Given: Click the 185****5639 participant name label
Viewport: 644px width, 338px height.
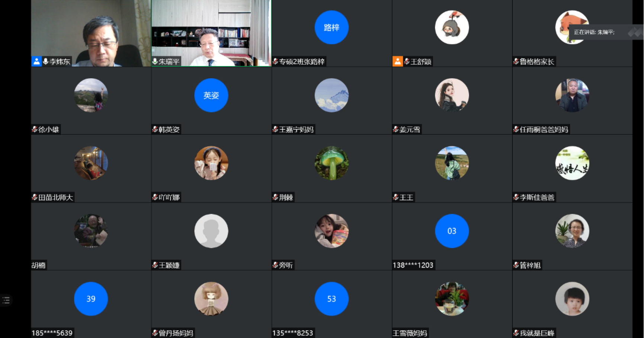Looking at the screenshot, I should [52, 333].
